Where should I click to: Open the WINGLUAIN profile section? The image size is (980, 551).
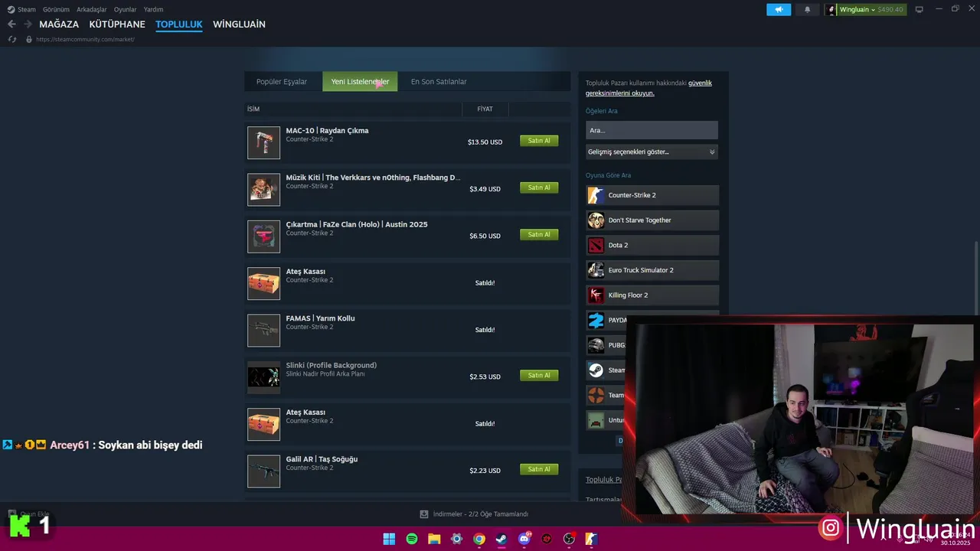click(239, 24)
